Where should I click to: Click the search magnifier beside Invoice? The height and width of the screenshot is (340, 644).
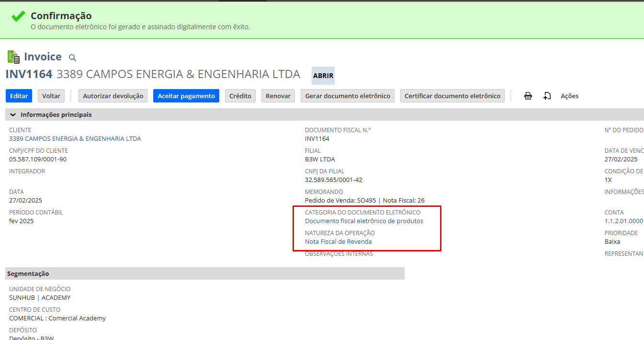point(72,58)
